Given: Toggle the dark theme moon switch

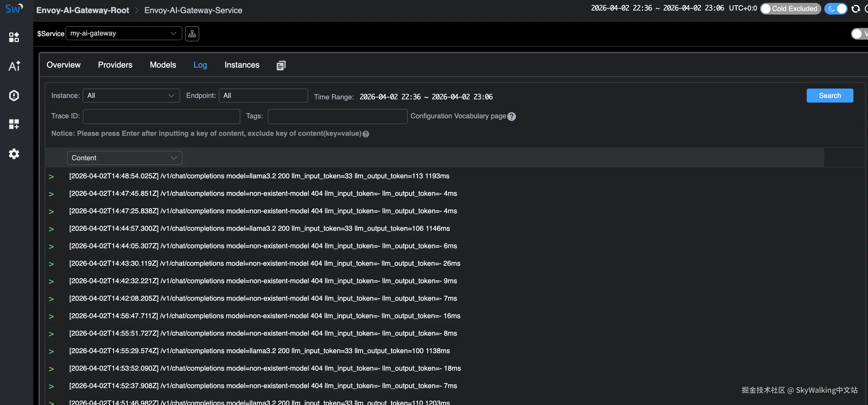Looking at the screenshot, I should [x=836, y=9].
